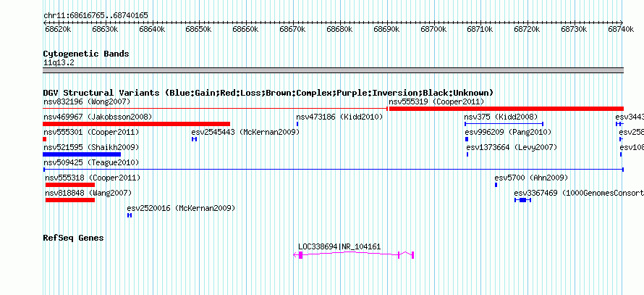The height and width of the screenshot is (295, 644).
Task: Click the thin red nsv832196 loss line
Action: [215, 109]
